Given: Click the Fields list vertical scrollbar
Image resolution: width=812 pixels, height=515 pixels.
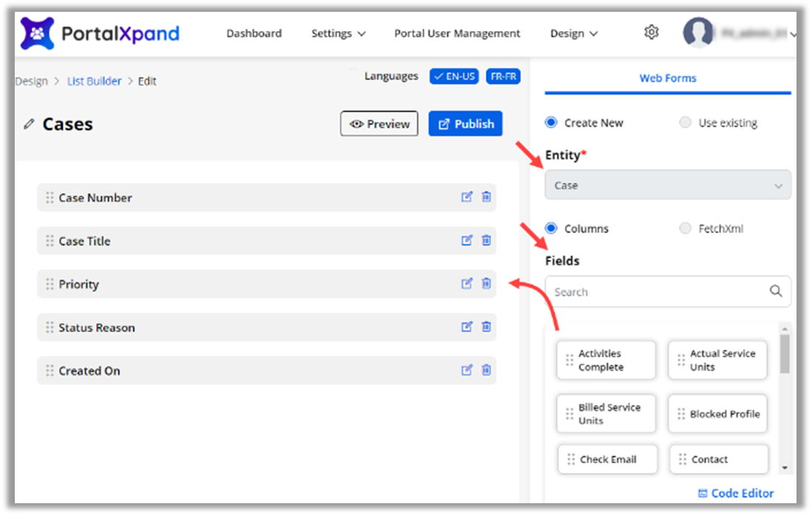Looking at the screenshot, I should pyautogui.click(x=785, y=355).
